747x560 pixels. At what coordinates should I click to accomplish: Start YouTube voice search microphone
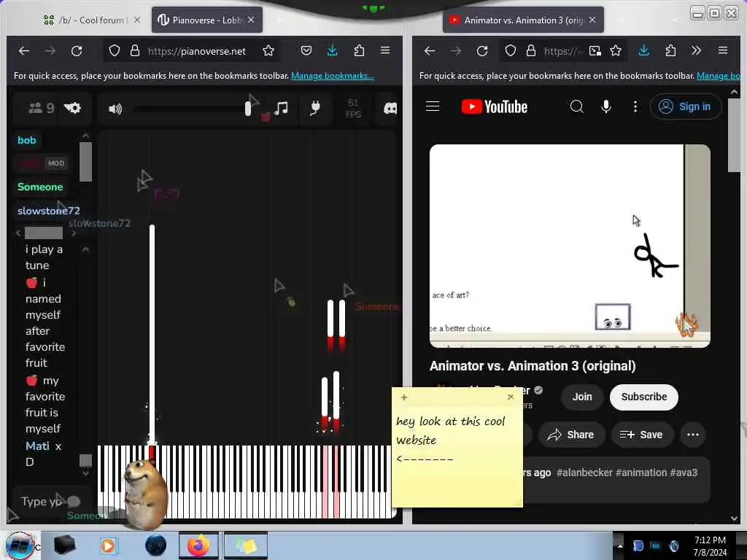606,106
